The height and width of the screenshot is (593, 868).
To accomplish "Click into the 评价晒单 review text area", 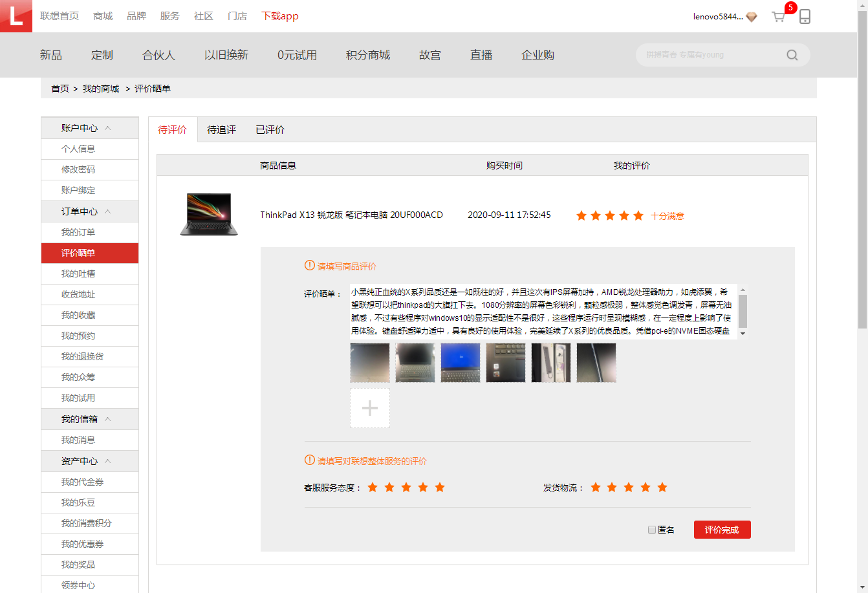I will click(543, 312).
